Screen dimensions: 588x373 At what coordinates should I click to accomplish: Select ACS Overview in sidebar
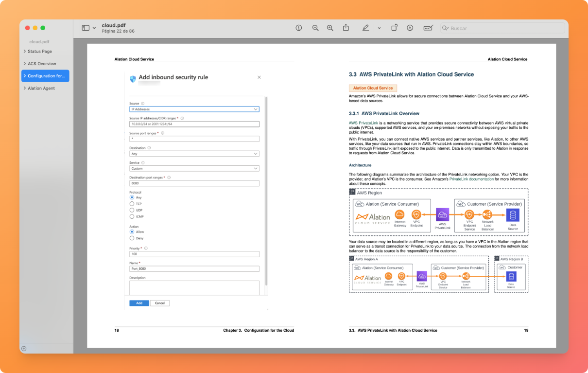tap(42, 64)
